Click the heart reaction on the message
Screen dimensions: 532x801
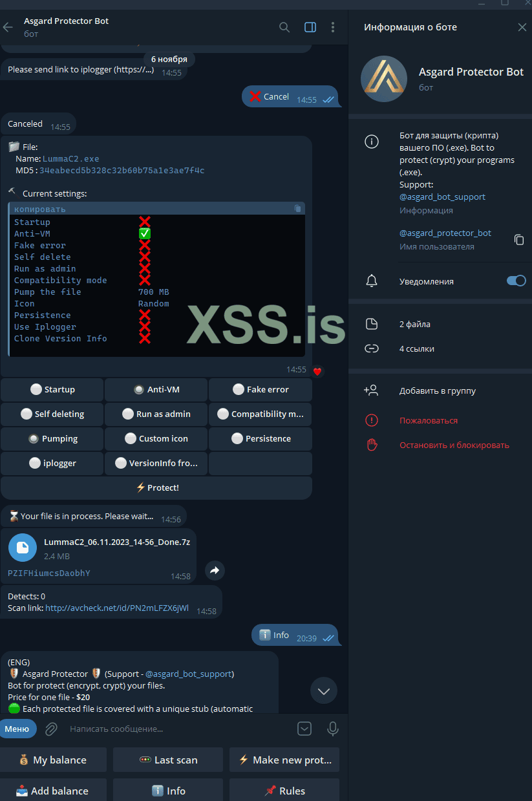pyautogui.click(x=317, y=371)
